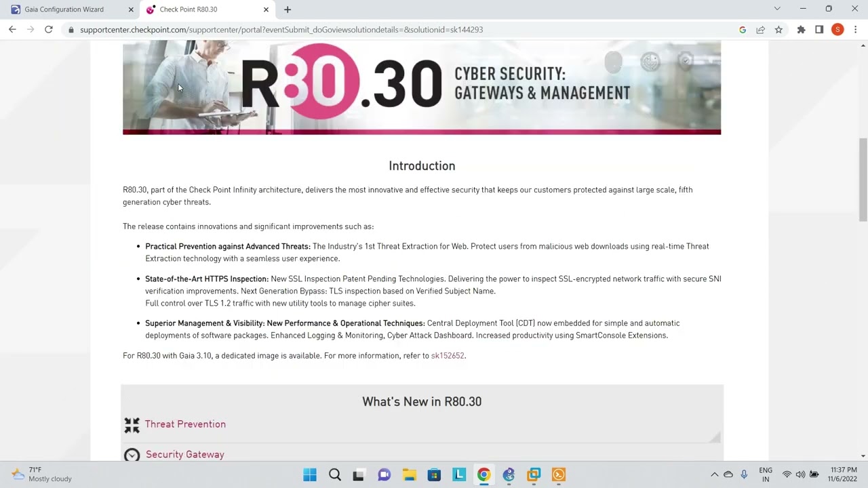Open Wi-Fi network tray icon
The width and height of the screenshot is (868, 488).
(x=787, y=474)
